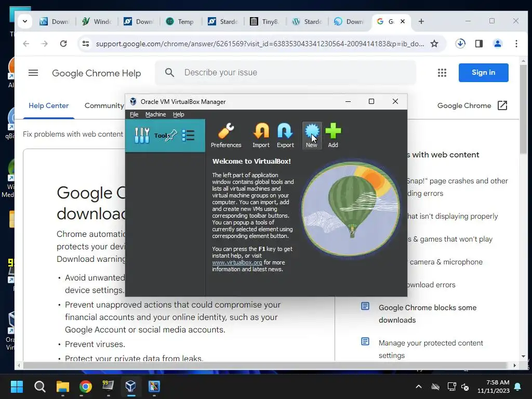Open Chrome tab search dropdown
The width and height of the screenshot is (532, 399).
(x=25, y=21)
